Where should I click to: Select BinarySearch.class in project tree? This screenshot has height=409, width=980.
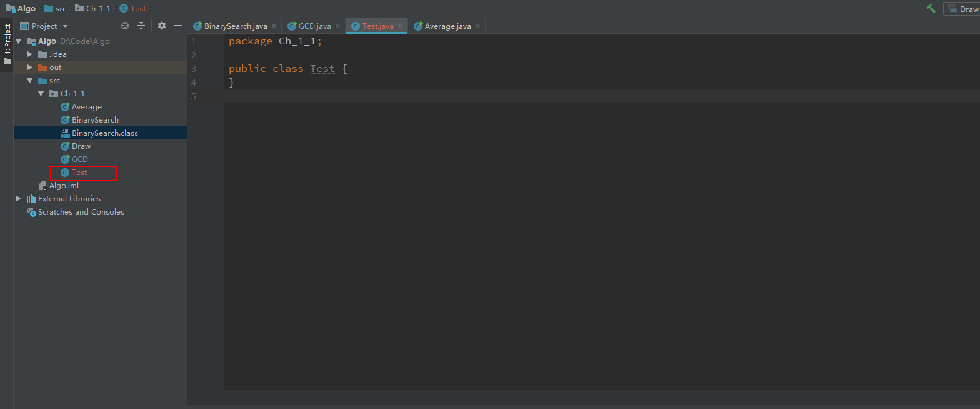104,133
